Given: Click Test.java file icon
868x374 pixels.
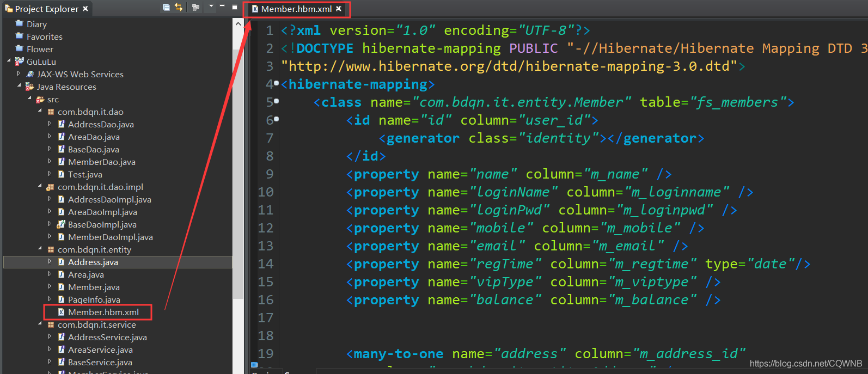Looking at the screenshot, I should pyautogui.click(x=61, y=174).
